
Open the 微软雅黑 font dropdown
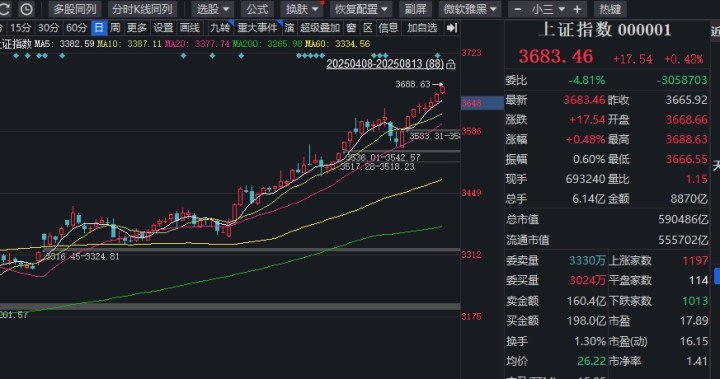470,9
